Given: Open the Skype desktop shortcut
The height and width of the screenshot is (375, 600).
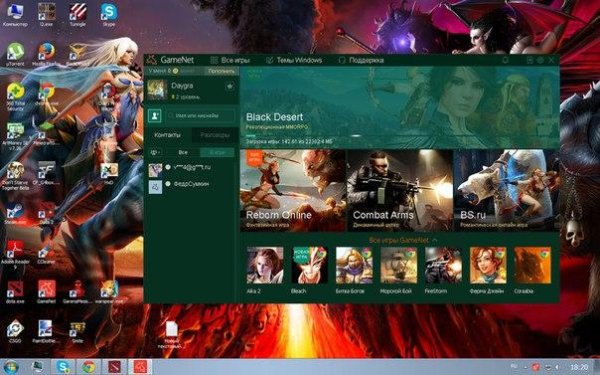Looking at the screenshot, I should pos(109,14).
